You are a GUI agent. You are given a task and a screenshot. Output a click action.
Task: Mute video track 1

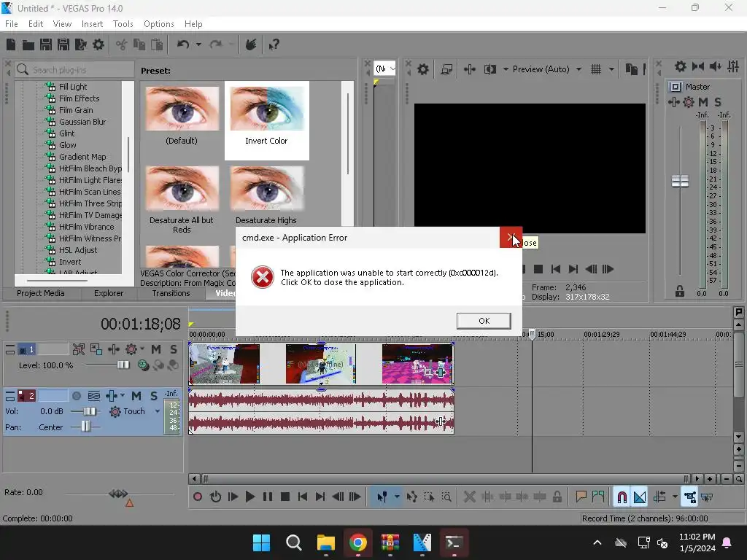click(x=156, y=349)
